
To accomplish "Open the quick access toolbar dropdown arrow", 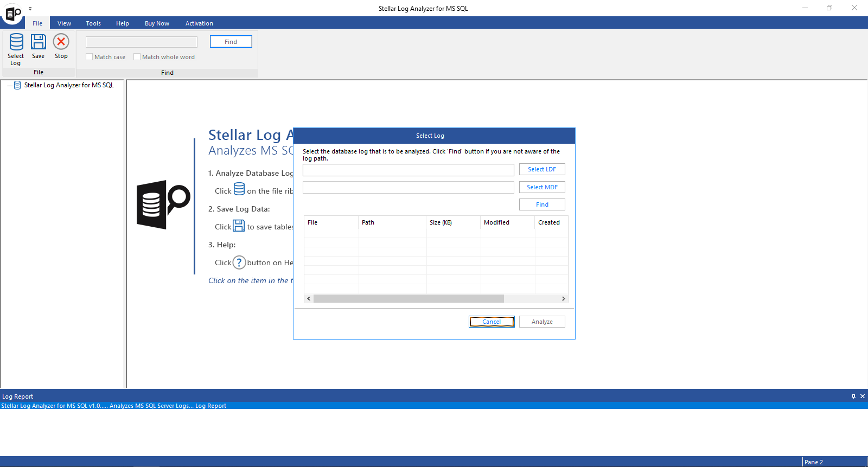I will pyautogui.click(x=30, y=9).
